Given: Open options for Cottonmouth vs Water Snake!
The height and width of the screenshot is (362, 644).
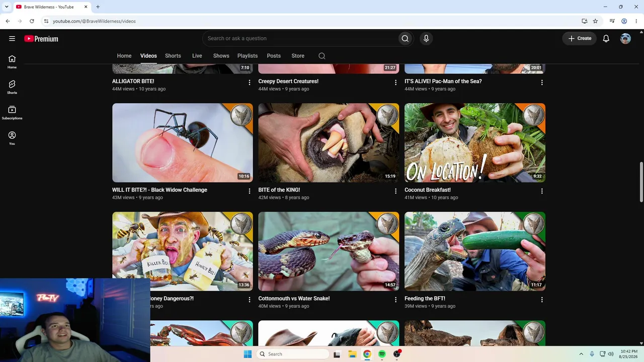Looking at the screenshot, I should (x=395, y=300).
